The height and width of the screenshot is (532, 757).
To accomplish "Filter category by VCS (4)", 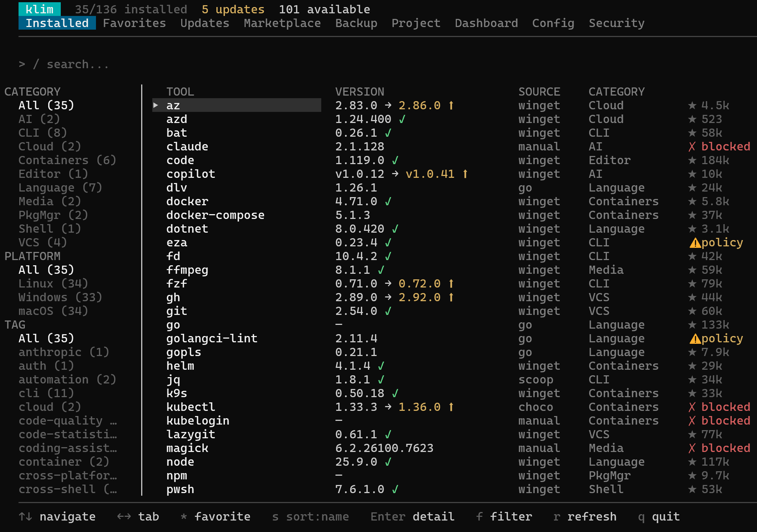I will [x=43, y=243].
